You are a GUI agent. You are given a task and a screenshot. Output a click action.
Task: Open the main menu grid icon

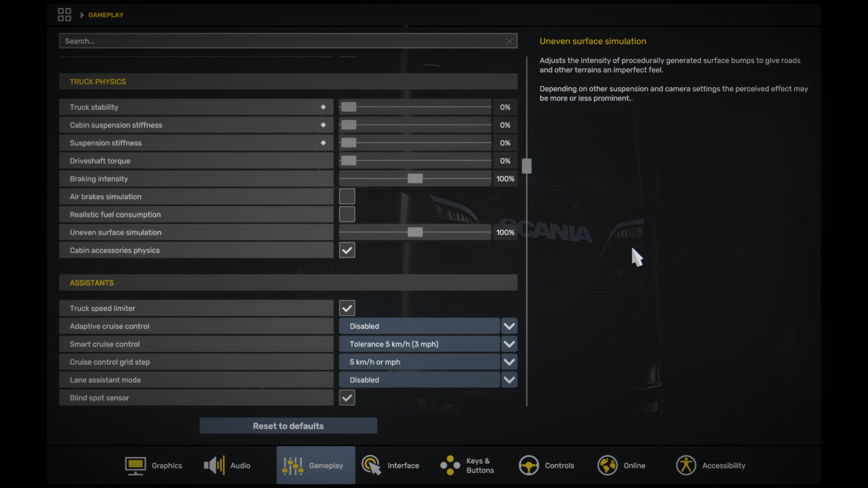64,15
